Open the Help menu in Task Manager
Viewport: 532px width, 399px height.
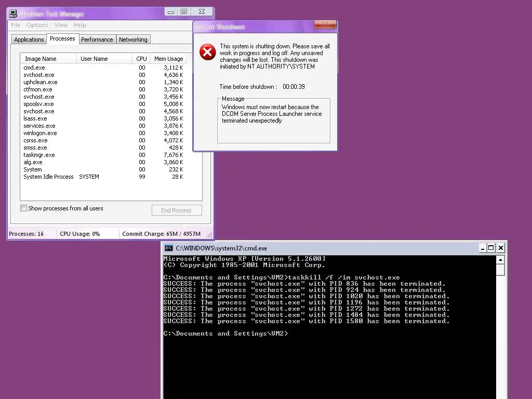point(79,25)
